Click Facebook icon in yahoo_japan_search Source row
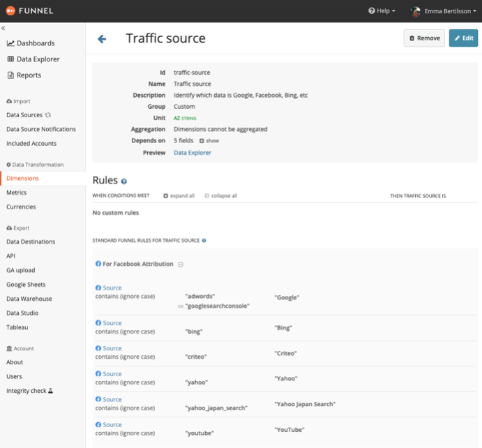 (x=98, y=399)
